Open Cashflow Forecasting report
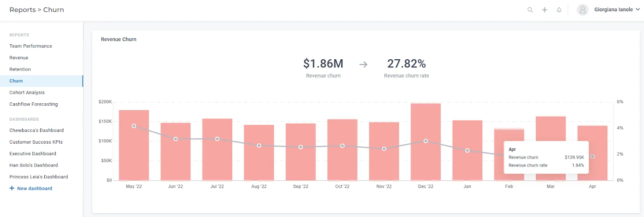Screen dimensions: 644x217 pos(34,104)
